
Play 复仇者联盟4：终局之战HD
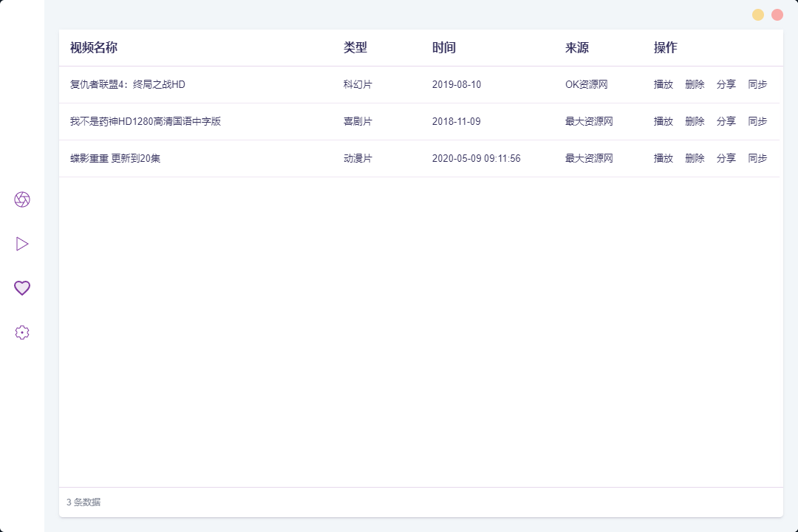663,84
